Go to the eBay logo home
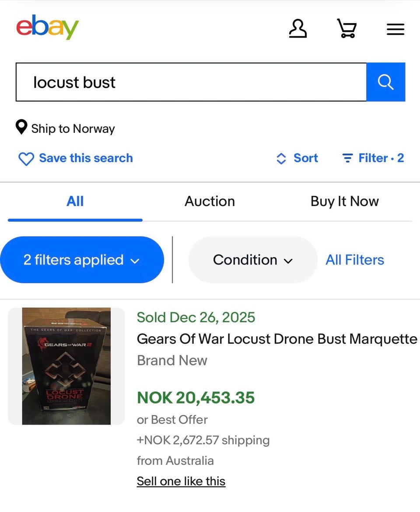This screenshot has height=512, width=420. click(x=48, y=27)
